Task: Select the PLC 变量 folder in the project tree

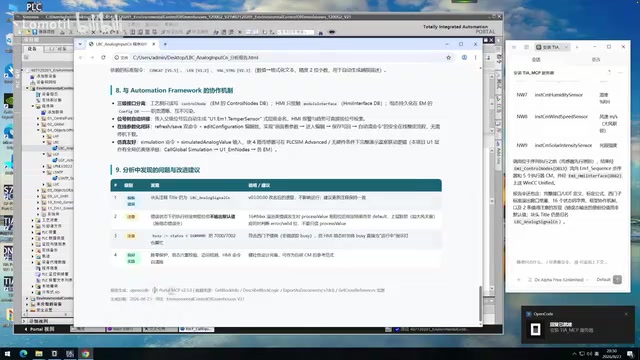Action: pyautogui.click(x=47, y=232)
